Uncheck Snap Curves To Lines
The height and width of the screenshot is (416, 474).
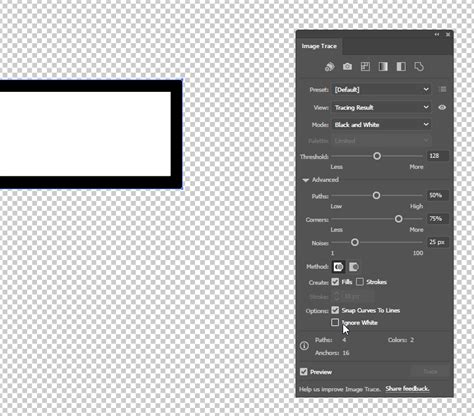tap(335, 310)
